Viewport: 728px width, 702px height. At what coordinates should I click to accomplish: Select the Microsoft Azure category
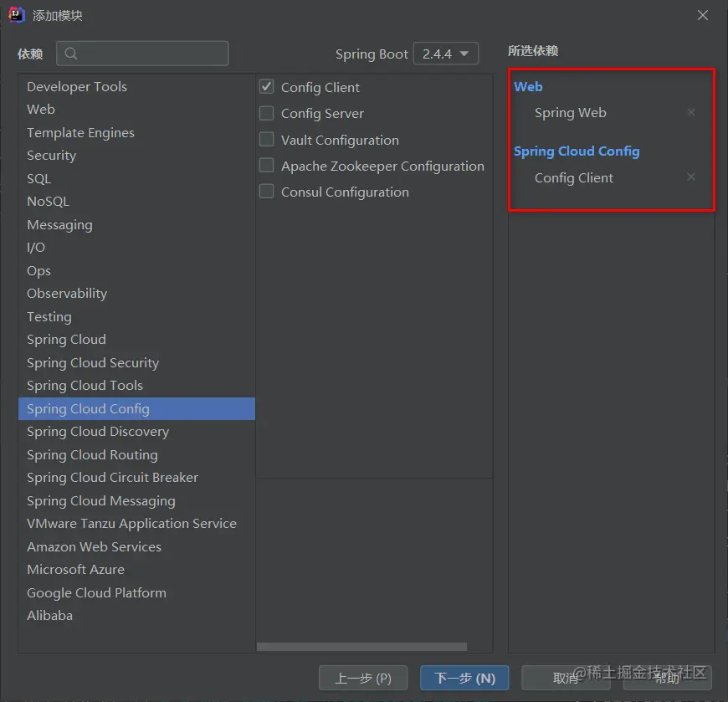coord(136,569)
